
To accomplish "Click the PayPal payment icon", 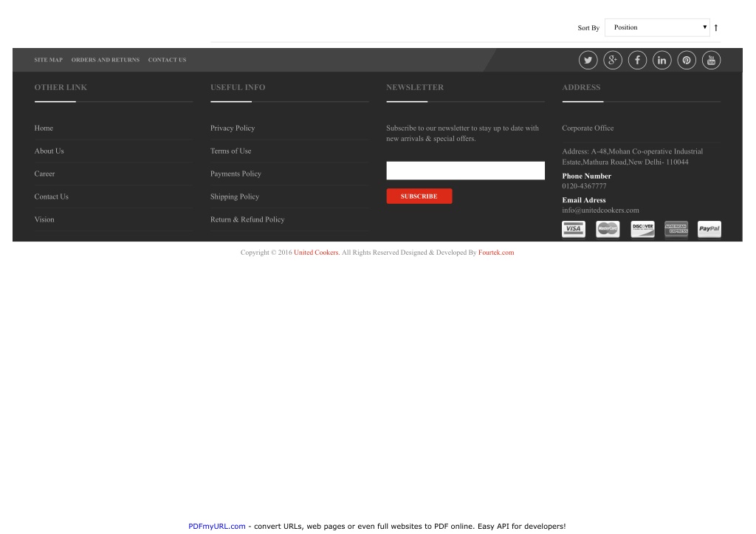I will (x=709, y=229).
